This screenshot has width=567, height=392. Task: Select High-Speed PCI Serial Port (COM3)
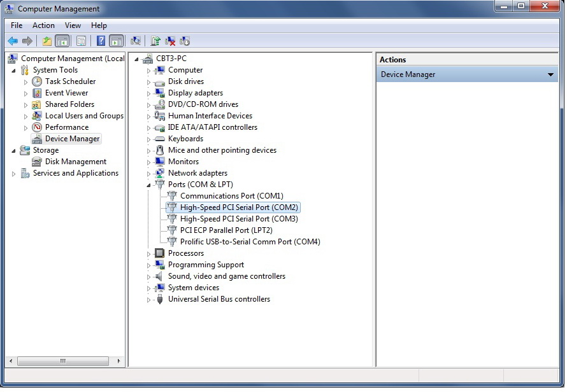239,219
